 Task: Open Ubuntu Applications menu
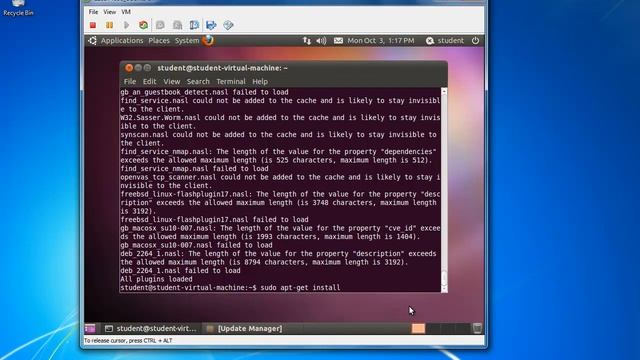pyautogui.click(x=122, y=40)
